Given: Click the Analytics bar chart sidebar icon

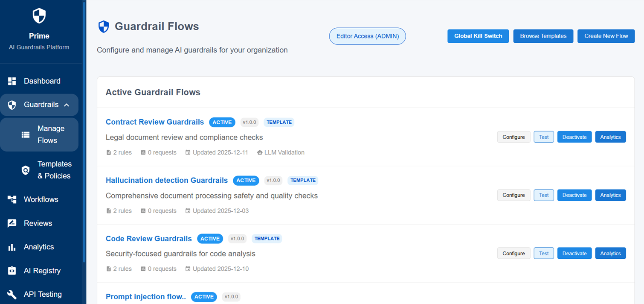Looking at the screenshot, I should click(12, 247).
